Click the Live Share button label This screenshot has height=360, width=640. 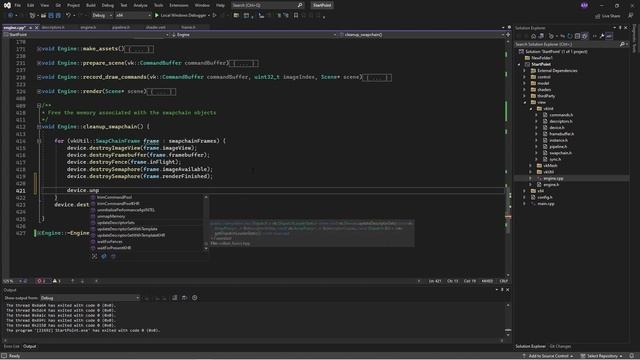click(x=611, y=16)
